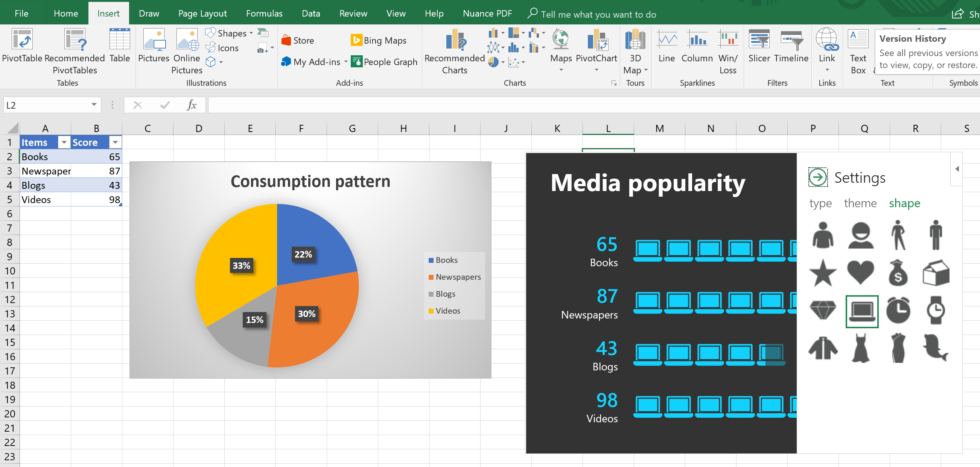Click the PivotTable icon

point(22,45)
